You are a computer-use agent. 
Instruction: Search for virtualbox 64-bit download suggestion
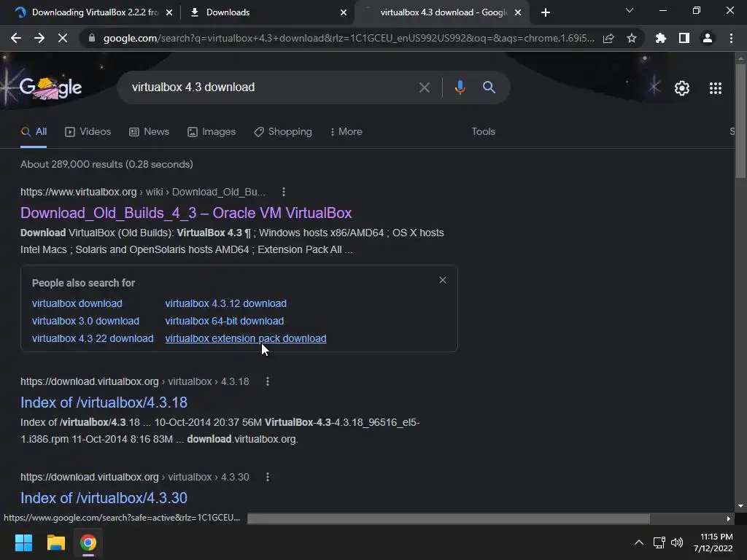click(x=225, y=321)
